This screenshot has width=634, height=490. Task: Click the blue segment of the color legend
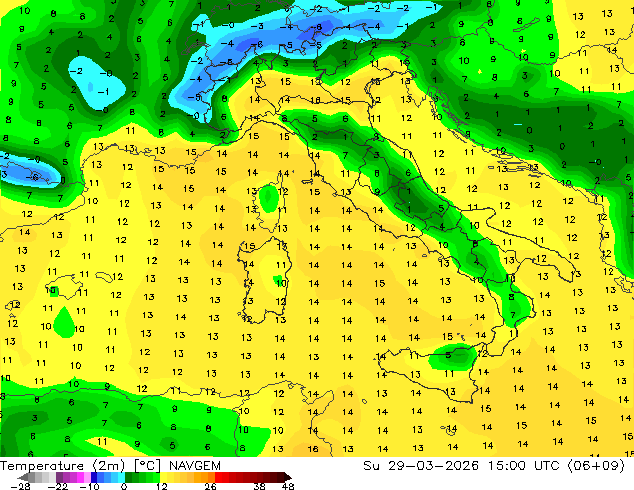pyautogui.click(x=108, y=477)
